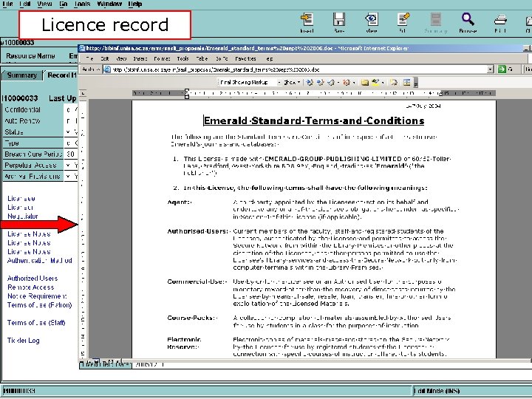Open the Show dropdown in reviewing toolbar

coord(292,82)
